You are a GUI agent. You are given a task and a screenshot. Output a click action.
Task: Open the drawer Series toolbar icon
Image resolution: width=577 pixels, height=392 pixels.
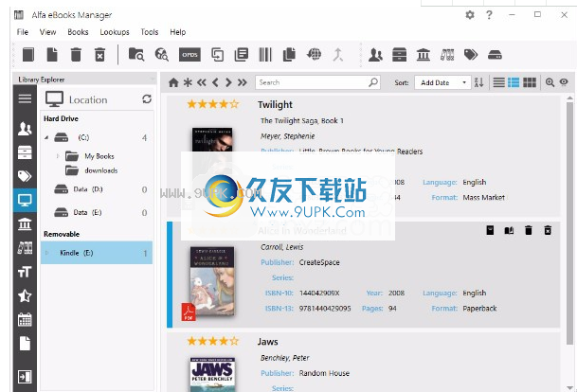coord(399,55)
